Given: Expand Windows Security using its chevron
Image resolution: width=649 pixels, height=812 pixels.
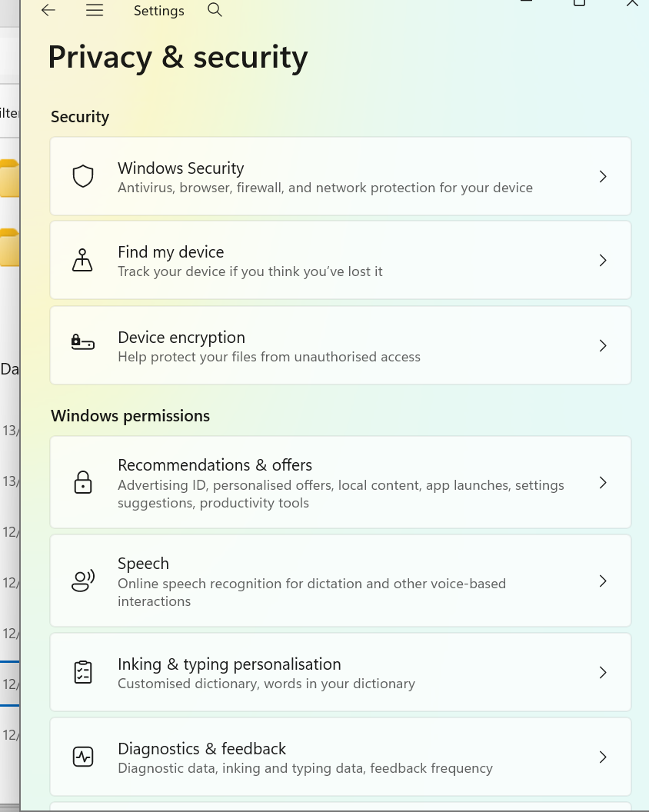Looking at the screenshot, I should click(x=603, y=177).
